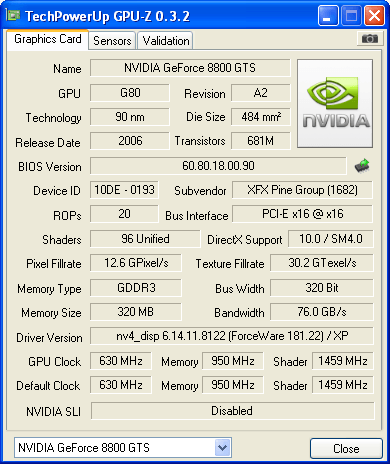
Task: Click the 'Driver Version' label
Action: pos(49,338)
